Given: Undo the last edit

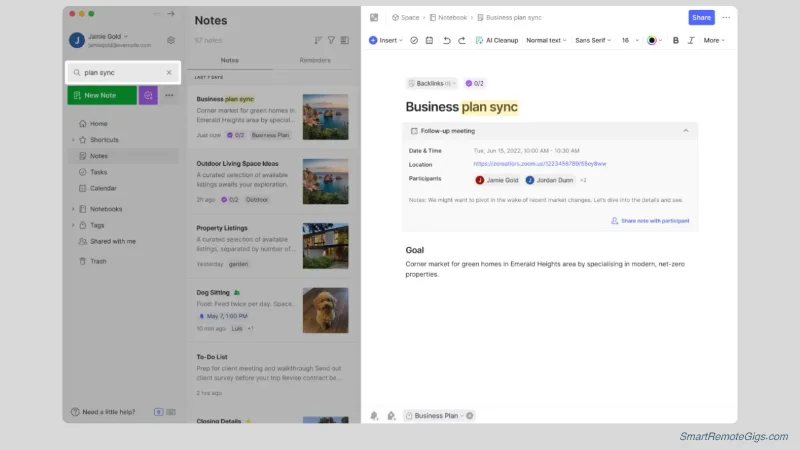Looking at the screenshot, I should 446,40.
